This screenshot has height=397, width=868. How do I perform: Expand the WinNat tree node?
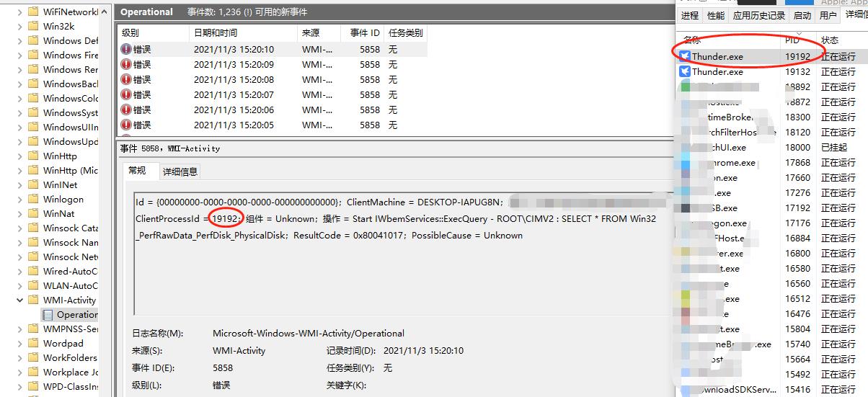(x=19, y=214)
